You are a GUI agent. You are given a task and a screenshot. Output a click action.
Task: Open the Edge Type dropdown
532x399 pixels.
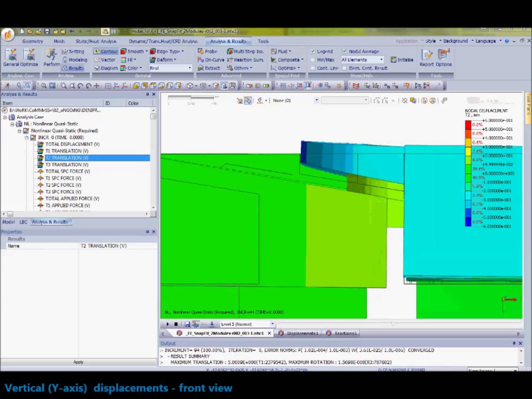[167, 52]
